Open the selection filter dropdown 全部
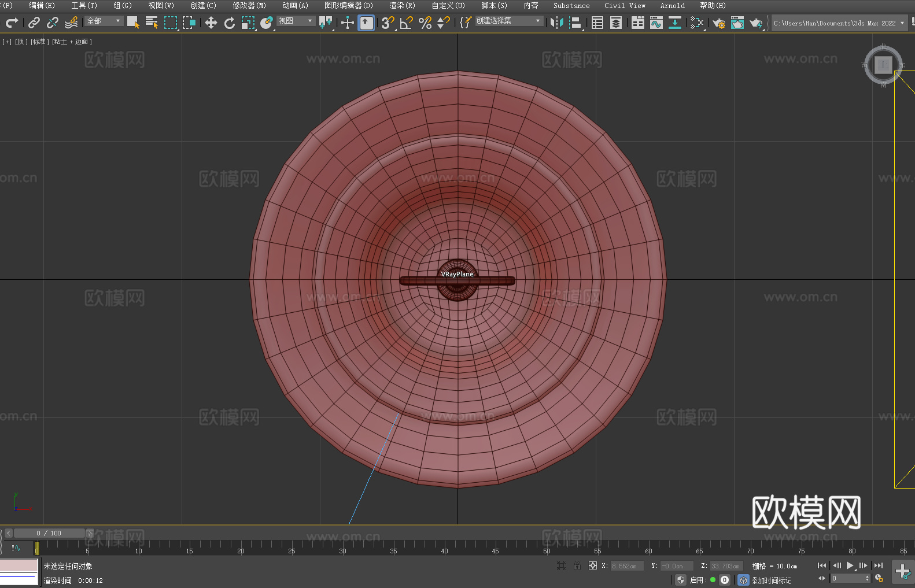 tap(104, 21)
